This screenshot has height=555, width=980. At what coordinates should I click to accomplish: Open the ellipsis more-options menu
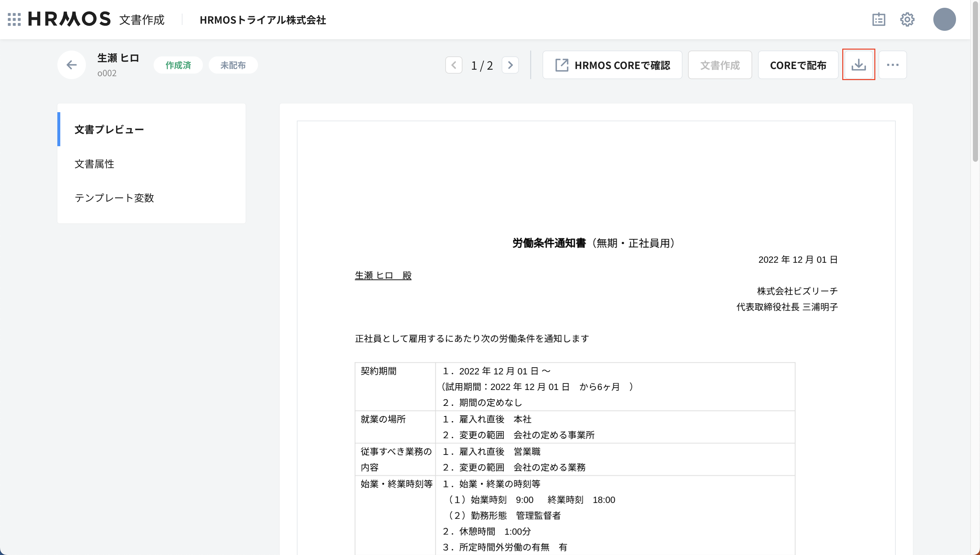[893, 65]
